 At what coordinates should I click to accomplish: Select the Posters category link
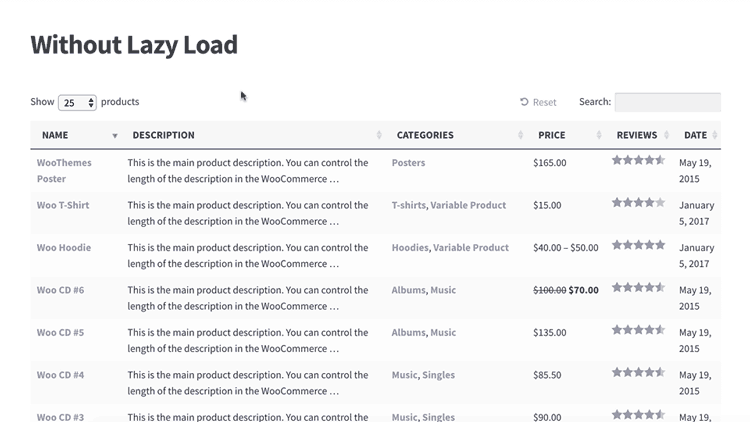(408, 163)
